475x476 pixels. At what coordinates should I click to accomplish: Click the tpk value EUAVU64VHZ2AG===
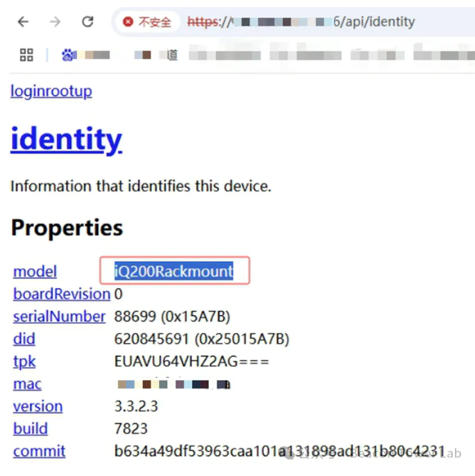pyautogui.click(x=191, y=361)
